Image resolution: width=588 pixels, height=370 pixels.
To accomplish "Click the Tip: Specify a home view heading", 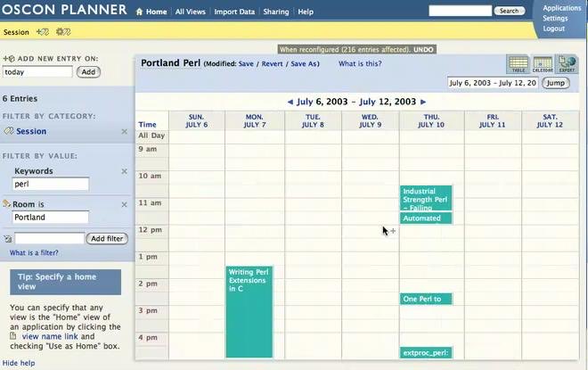I will [x=65, y=282].
